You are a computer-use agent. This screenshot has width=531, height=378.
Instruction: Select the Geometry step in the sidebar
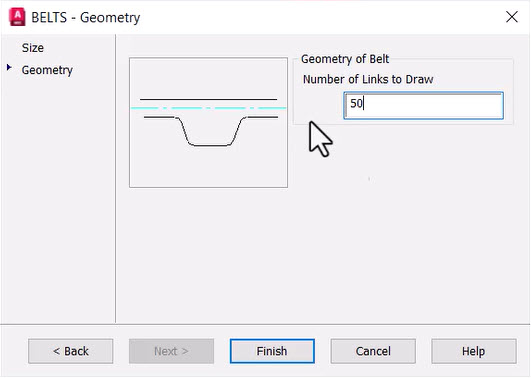coord(47,70)
